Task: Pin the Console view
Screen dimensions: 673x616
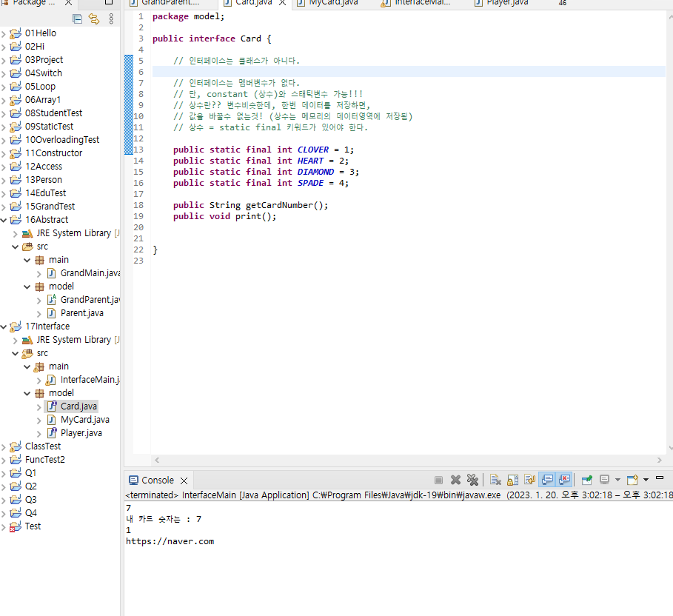Action: tap(586, 480)
